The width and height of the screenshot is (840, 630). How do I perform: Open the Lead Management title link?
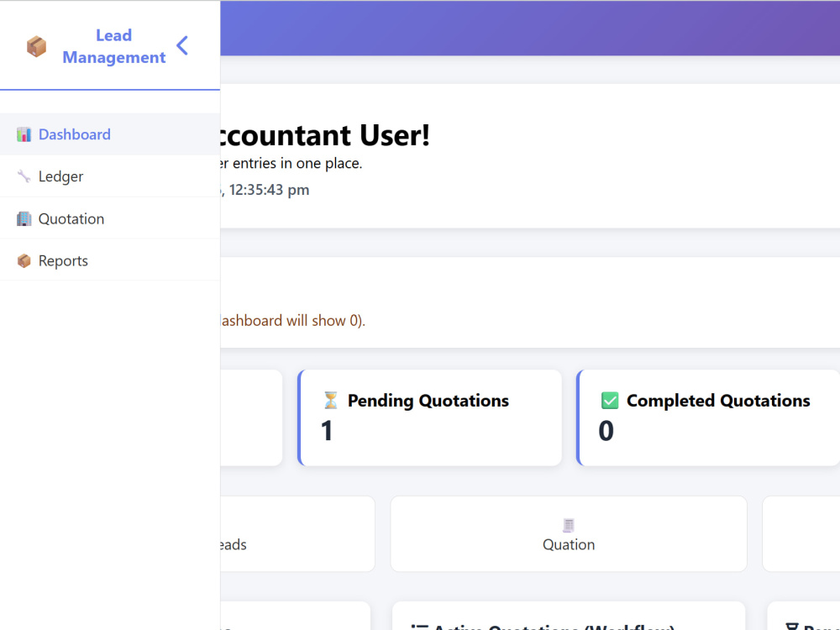click(x=113, y=46)
